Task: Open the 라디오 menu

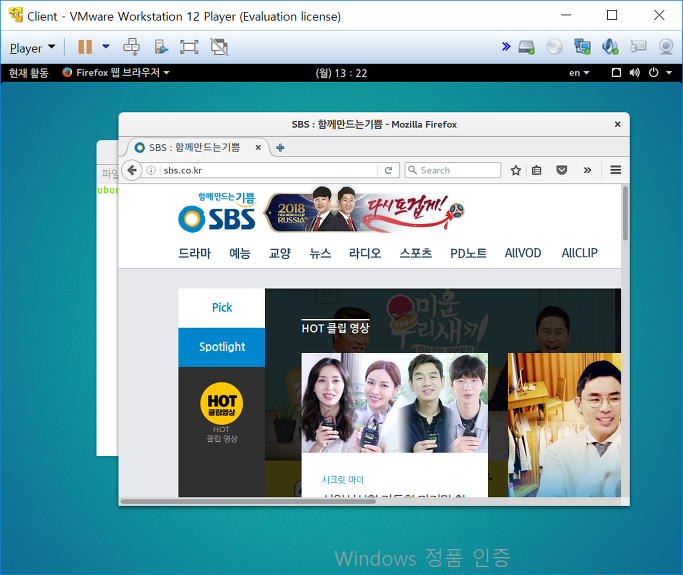Action: coord(365,253)
